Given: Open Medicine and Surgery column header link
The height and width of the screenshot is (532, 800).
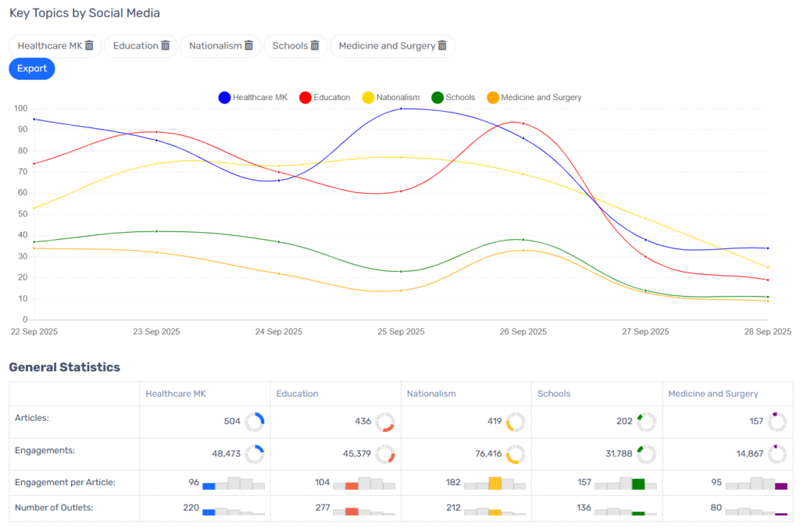Looking at the screenshot, I should (x=712, y=394).
